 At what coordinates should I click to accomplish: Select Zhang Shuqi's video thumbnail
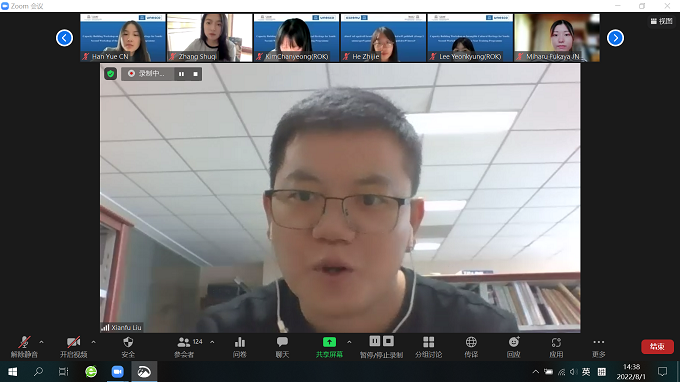click(210, 38)
